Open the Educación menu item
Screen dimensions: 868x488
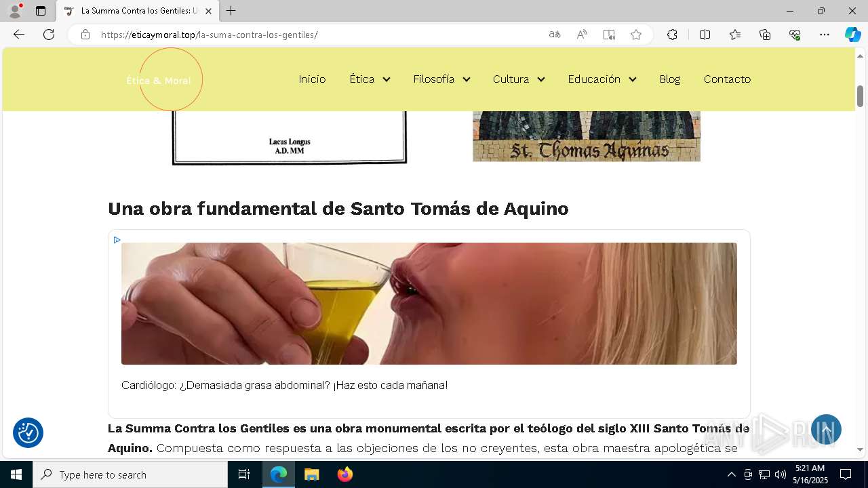point(594,79)
